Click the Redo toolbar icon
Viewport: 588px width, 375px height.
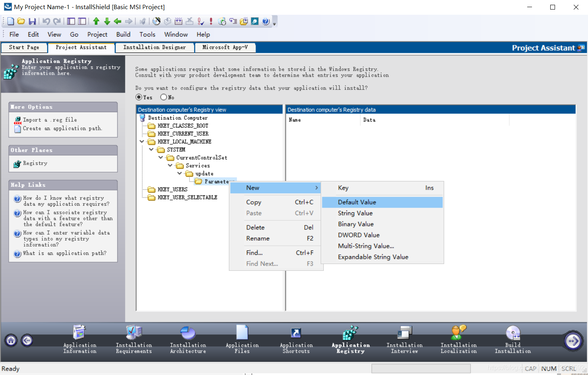point(57,21)
